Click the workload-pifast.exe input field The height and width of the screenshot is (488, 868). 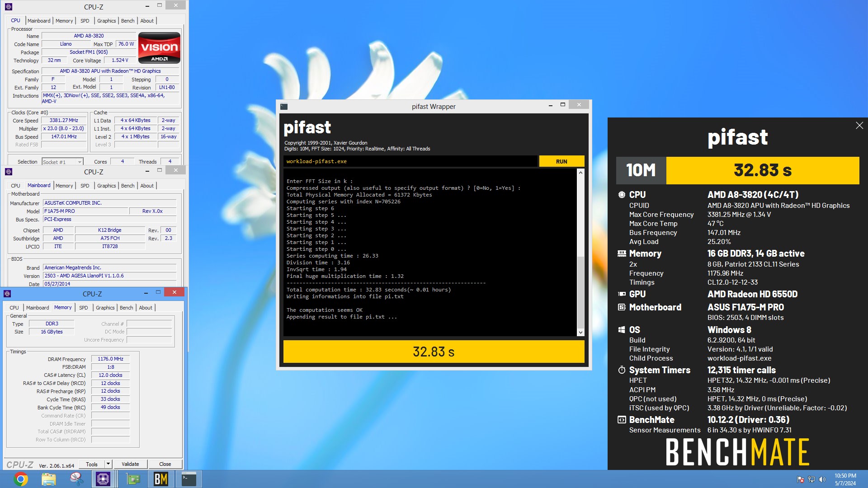click(x=410, y=161)
